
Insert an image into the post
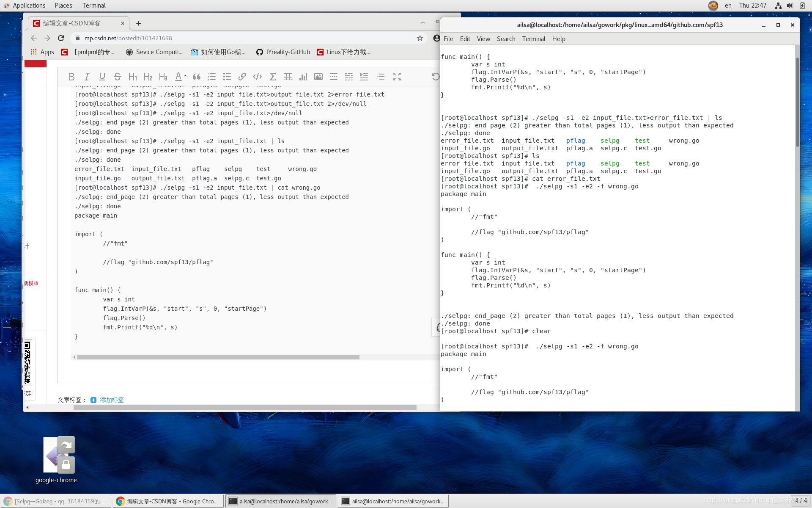pyautogui.click(x=318, y=77)
